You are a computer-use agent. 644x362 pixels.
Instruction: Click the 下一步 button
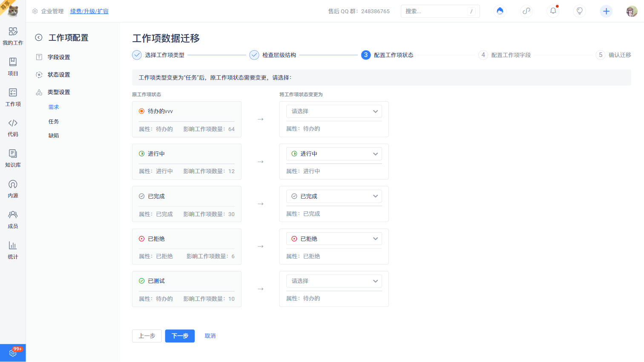180,336
